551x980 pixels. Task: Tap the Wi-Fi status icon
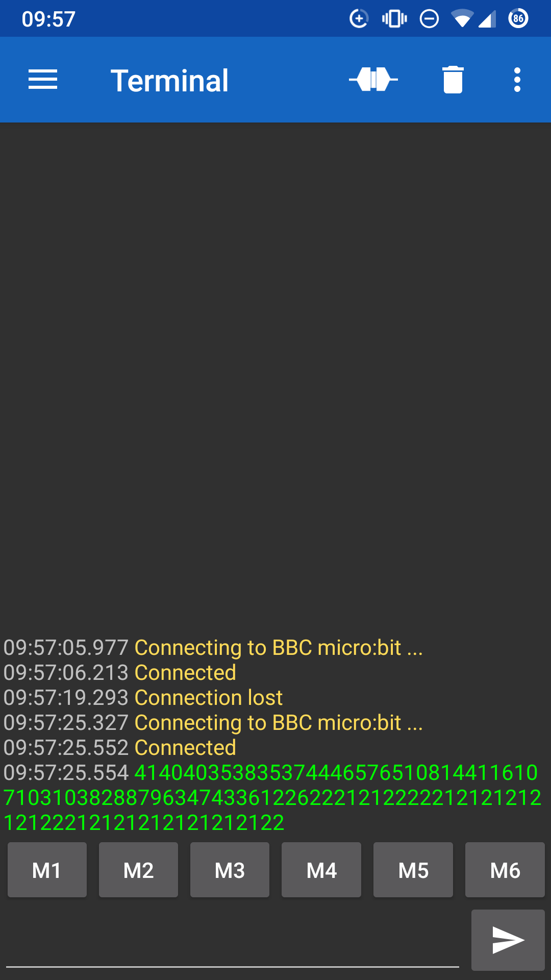click(462, 19)
